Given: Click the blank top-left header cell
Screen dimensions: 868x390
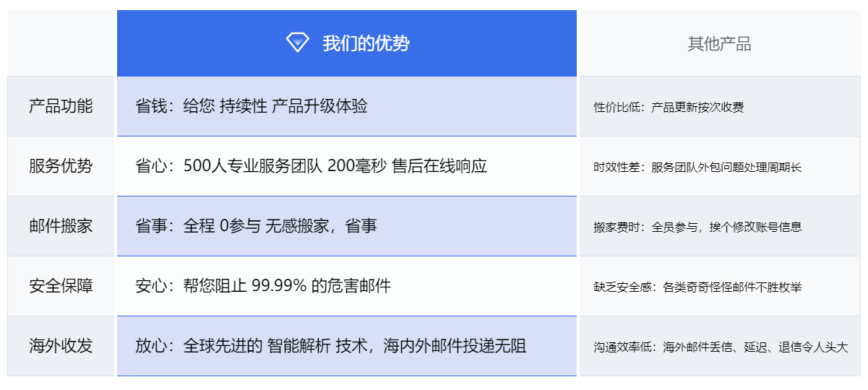Looking at the screenshot, I should (x=61, y=43).
